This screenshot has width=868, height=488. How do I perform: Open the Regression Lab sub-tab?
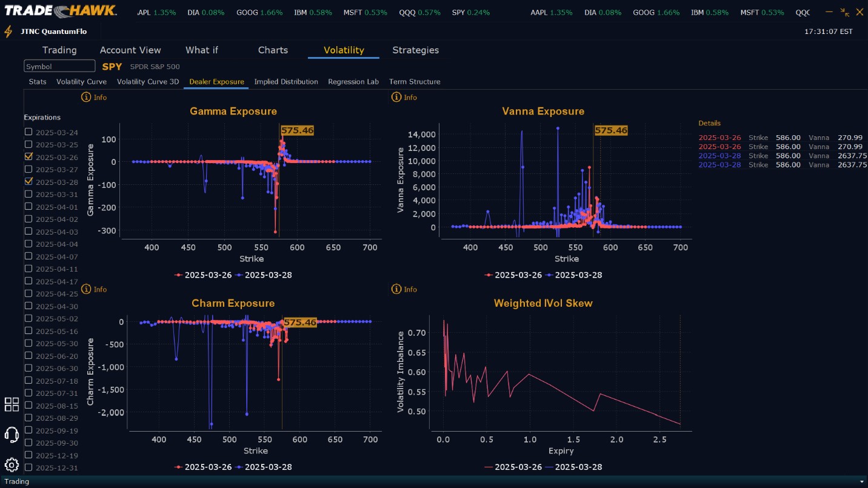(x=353, y=82)
